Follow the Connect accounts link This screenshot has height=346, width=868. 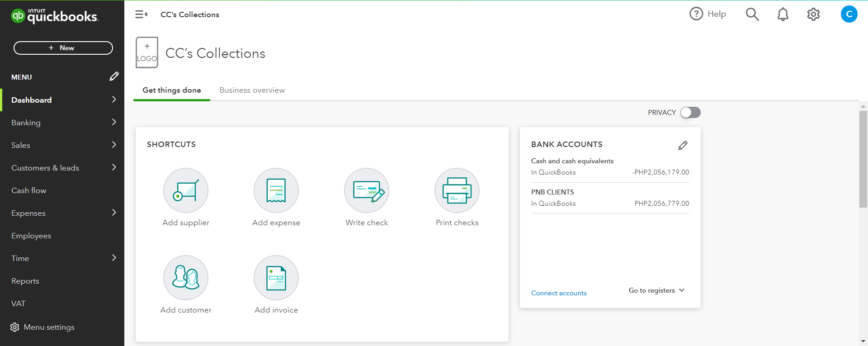point(559,293)
